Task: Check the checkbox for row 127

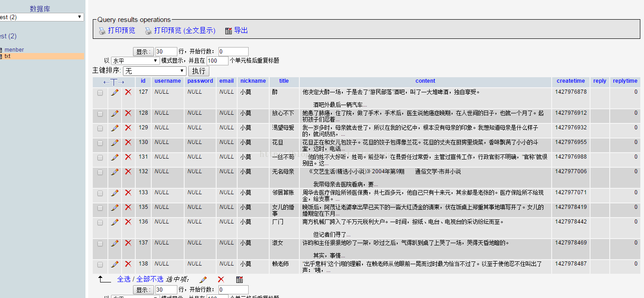Action: pyautogui.click(x=100, y=92)
